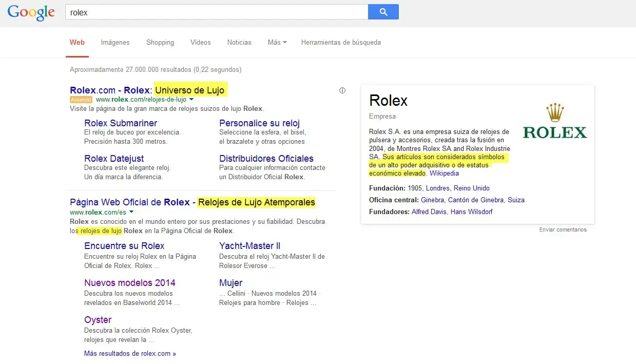Screen dimensions: 636x364
Task: Open the Wikipedia link in the Rolex panel
Action: 444,174
